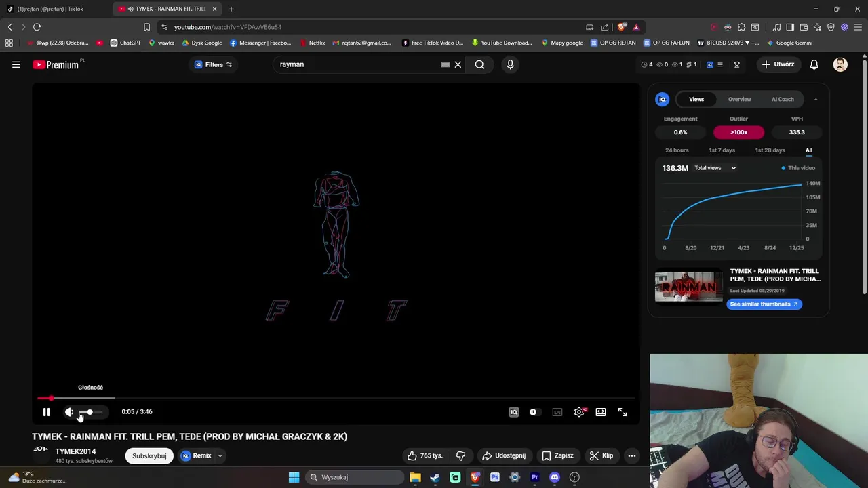Mute the video with speaker icon
This screenshot has width=868, height=488.
(69, 412)
